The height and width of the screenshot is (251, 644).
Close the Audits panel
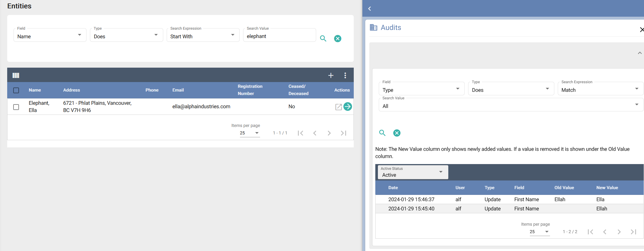click(641, 30)
